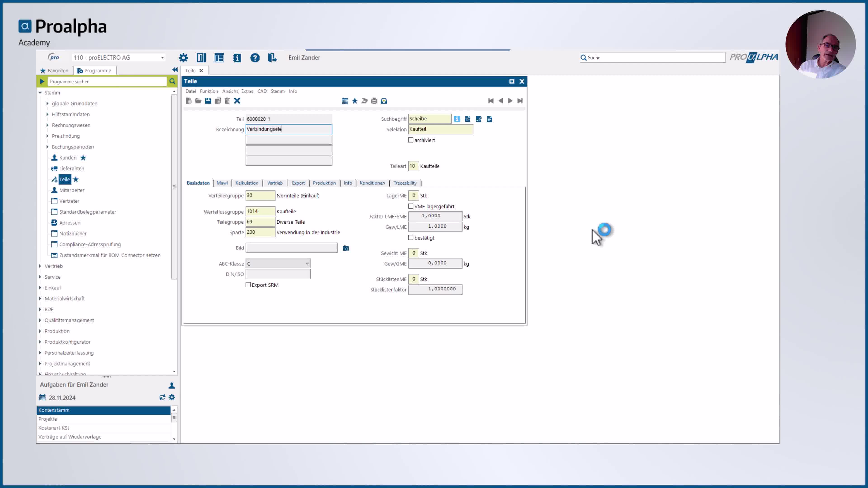Switch to the Mawi tab
This screenshot has width=868, height=488.
[x=222, y=183]
